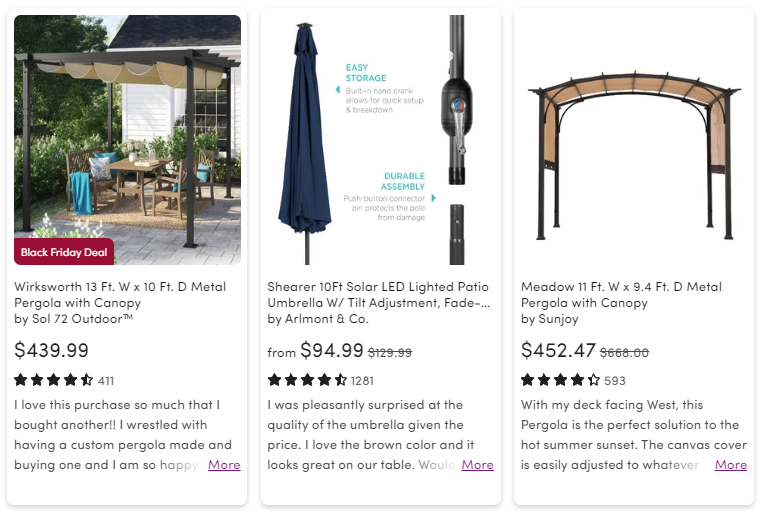Click the $94.99 umbrella price
760x517 pixels.
tap(332, 350)
